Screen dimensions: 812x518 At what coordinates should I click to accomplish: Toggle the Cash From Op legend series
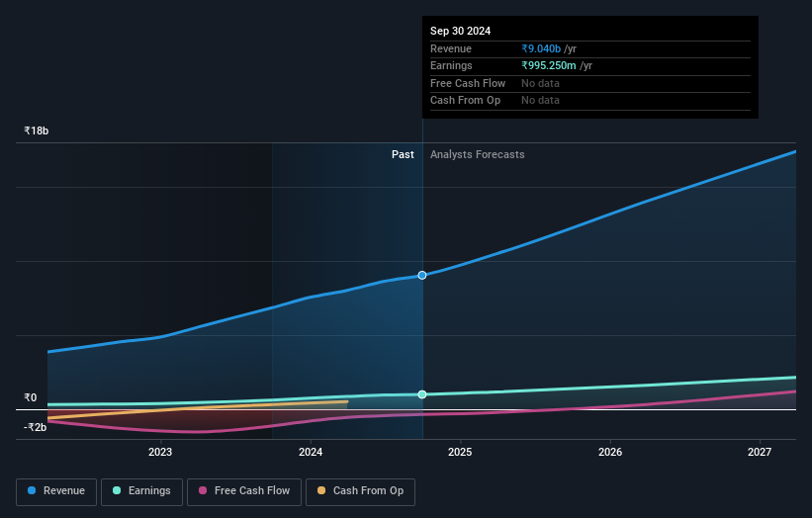[x=360, y=491]
